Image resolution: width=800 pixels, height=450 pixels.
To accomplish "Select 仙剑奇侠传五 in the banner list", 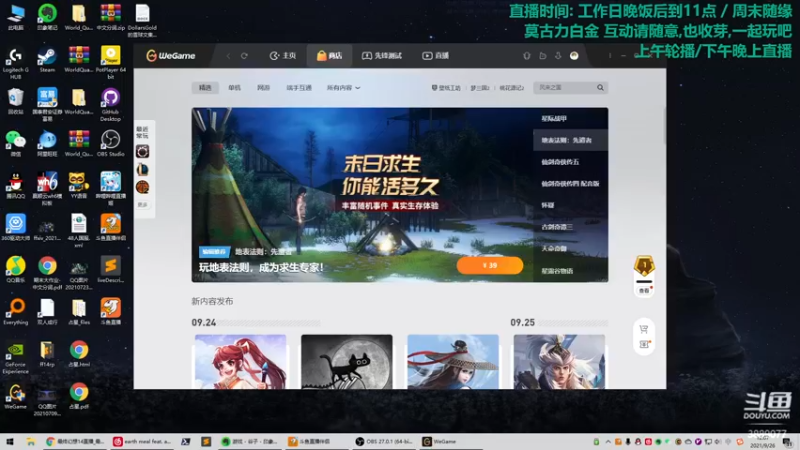I will [560, 162].
